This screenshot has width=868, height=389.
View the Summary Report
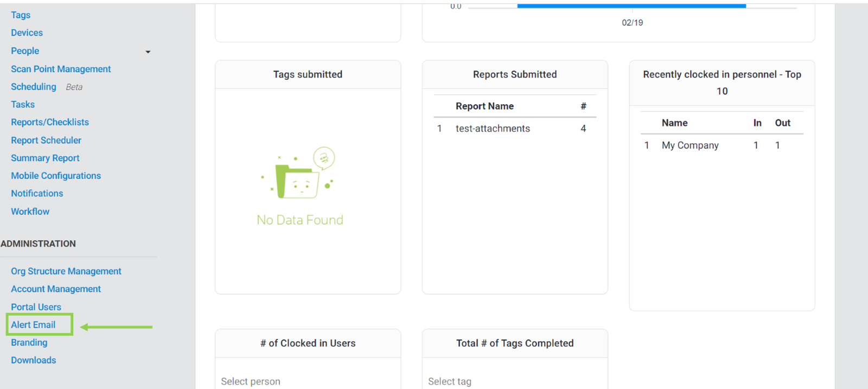tap(45, 158)
